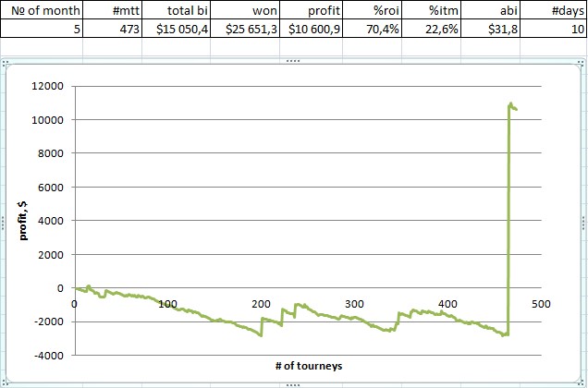
Task: Click the cell showing $10 600,9
Action: pyautogui.click(x=311, y=29)
